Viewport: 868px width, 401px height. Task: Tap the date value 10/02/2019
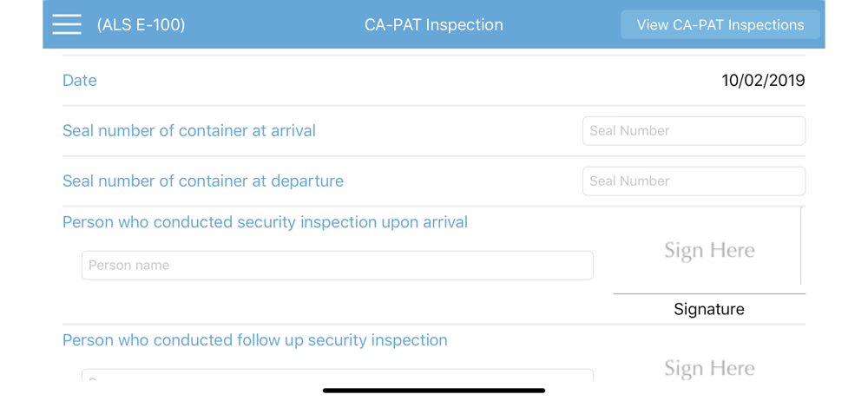[x=763, y=81]
